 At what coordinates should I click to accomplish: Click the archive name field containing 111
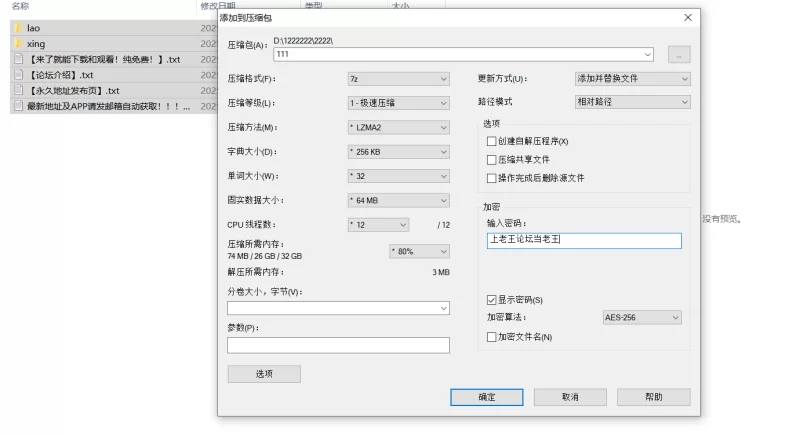(463, 54)
